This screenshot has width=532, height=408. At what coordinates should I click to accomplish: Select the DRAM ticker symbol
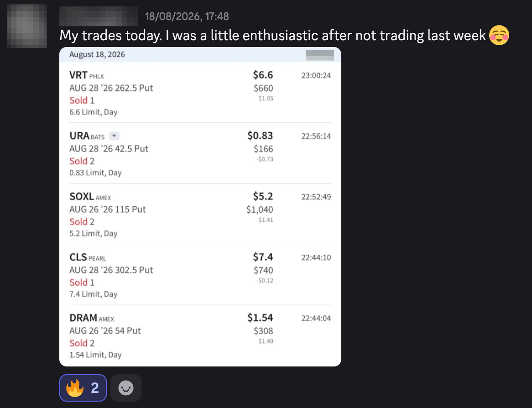pyautogui.click(x=83, y=318)
